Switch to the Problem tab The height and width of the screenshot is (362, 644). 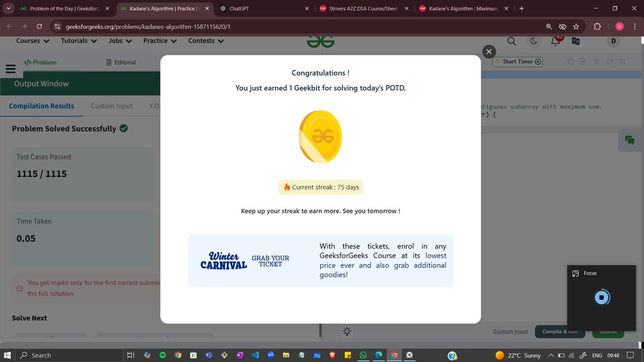(40, 62)
